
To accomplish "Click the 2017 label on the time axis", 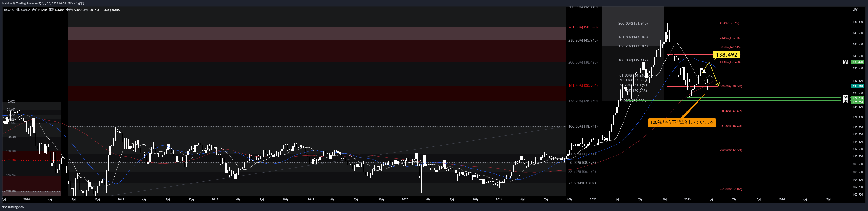I will tap(121, 199).
